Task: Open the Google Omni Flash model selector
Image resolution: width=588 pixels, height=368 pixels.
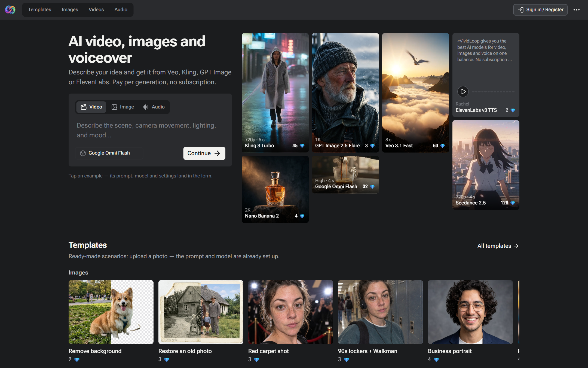Action: click(x=109, y=153)
